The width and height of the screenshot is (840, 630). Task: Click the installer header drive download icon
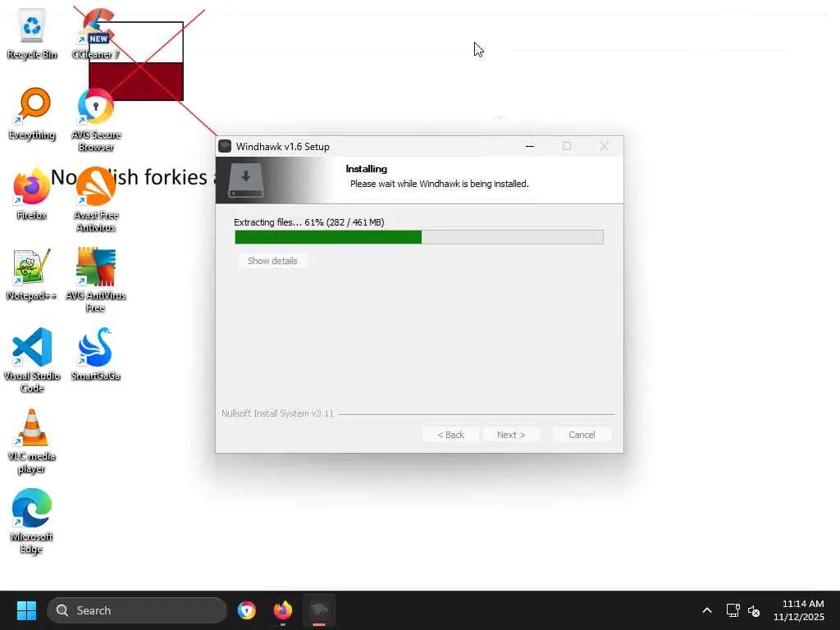click(246, 180)
